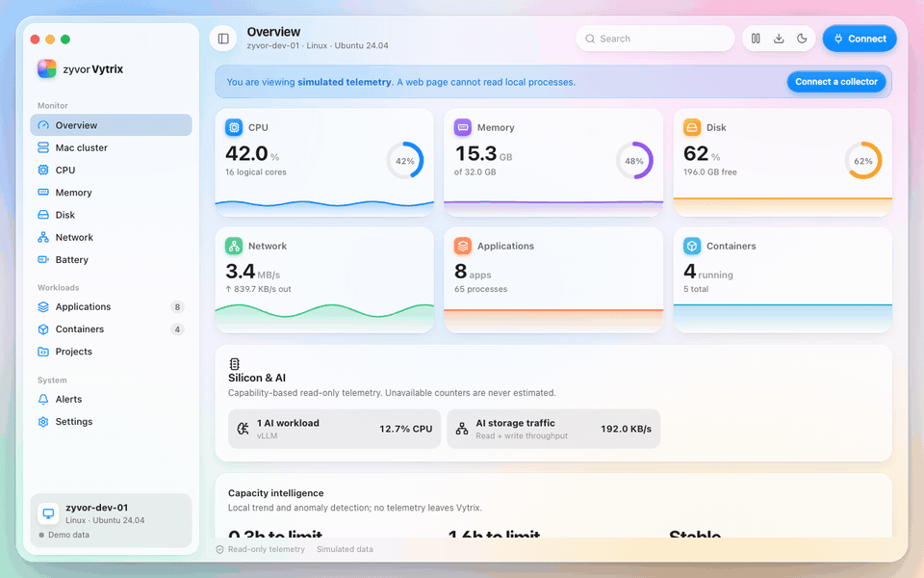The height and width of the screenshot is (578, 924).
Task: Click the 16 logical cores text
Action: (x=256, y=172)
